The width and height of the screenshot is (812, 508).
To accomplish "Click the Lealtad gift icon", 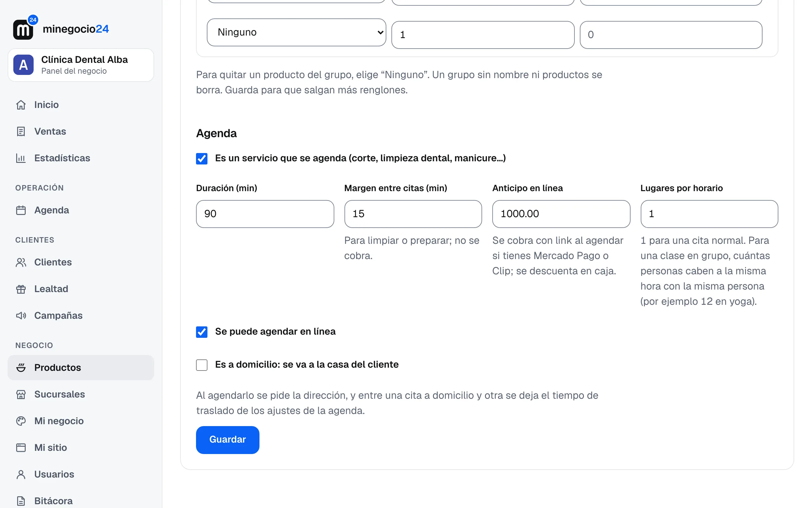I will click(x=21, y=289).
